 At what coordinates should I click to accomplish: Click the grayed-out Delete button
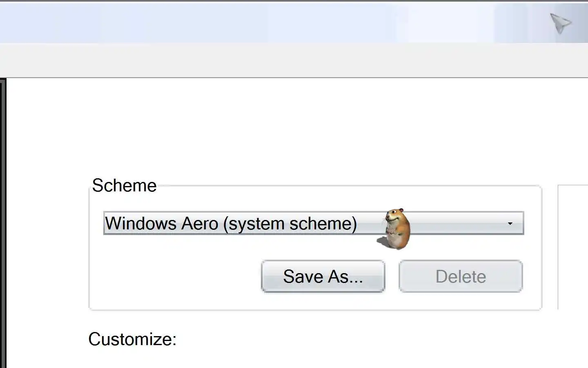pos(461,276)
